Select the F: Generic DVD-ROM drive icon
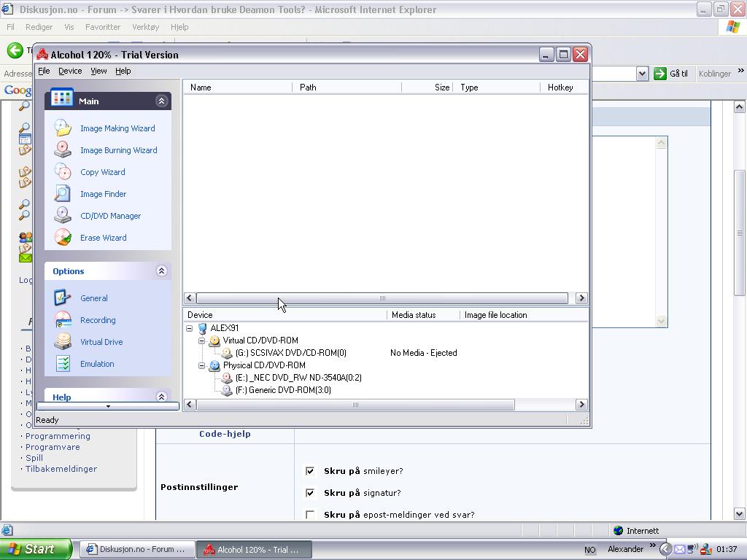Screen dimensions: 747x560 coord(228,390)
